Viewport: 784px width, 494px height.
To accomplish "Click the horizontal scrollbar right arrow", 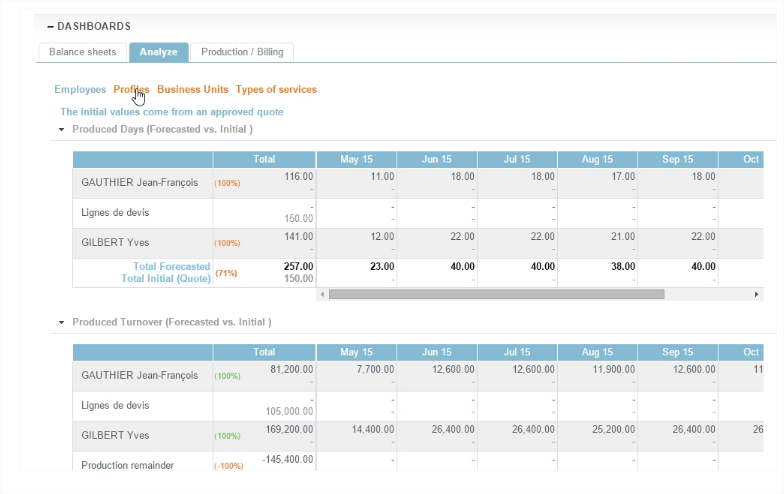I will click(756, 294).
